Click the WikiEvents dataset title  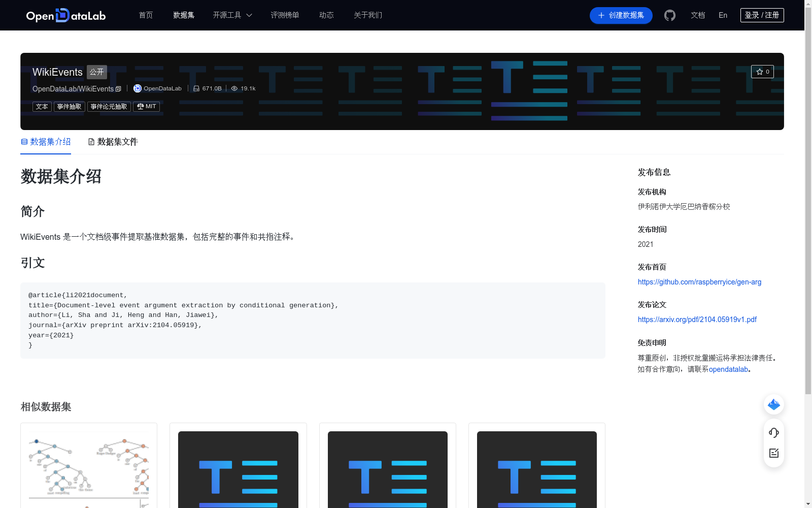click(x=57, y=72)
